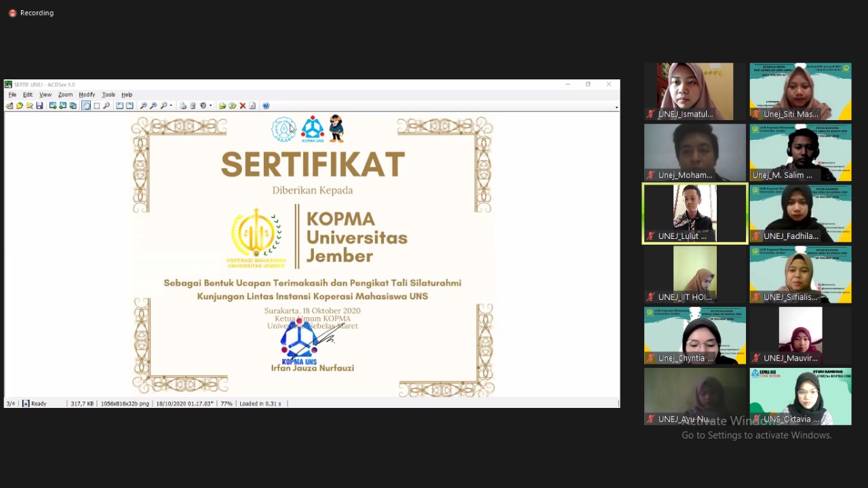Screen dimensions: 868x488
Task: Select the hand scroll tool
Action: pos(86,106)
